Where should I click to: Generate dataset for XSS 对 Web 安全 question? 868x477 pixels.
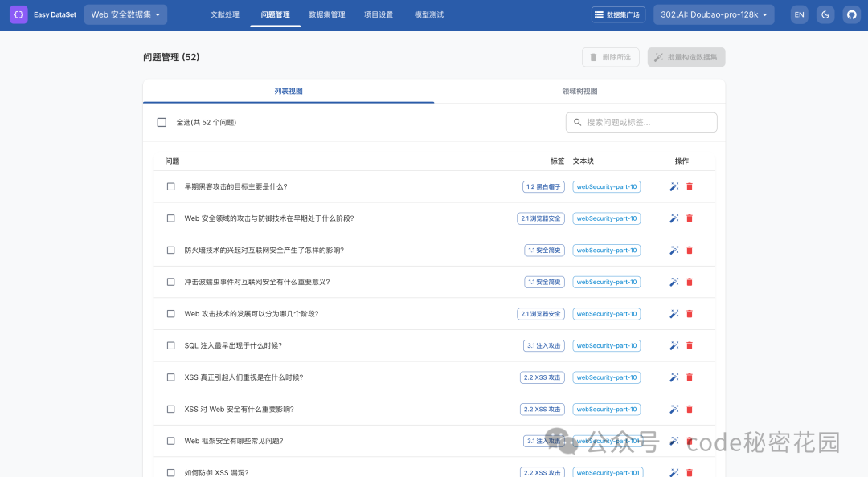pos(674,410)
